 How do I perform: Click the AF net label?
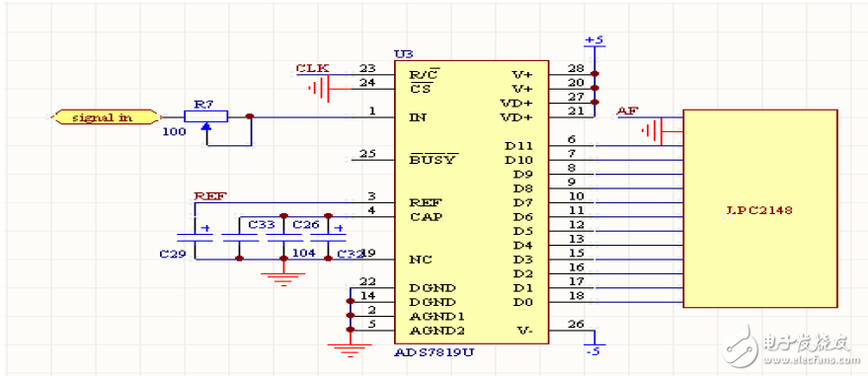pyautogui.click(x=627, y=112)
